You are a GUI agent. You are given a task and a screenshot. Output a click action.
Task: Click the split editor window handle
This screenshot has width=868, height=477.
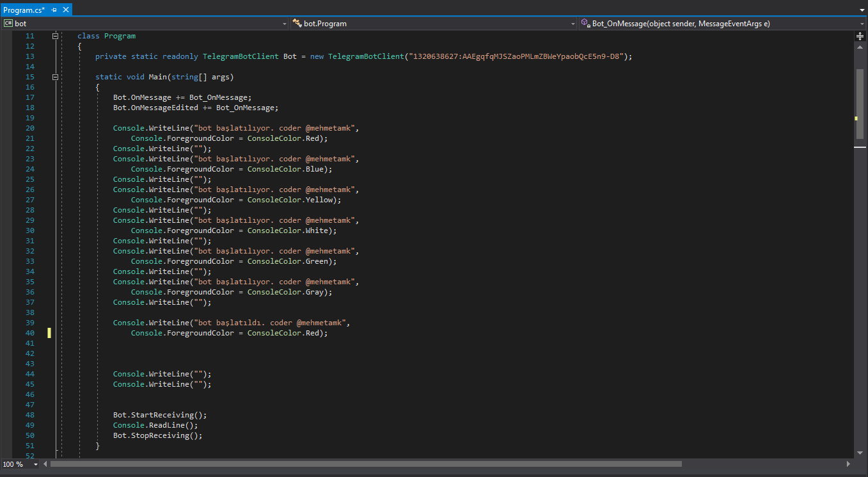[x=860, y=36]
